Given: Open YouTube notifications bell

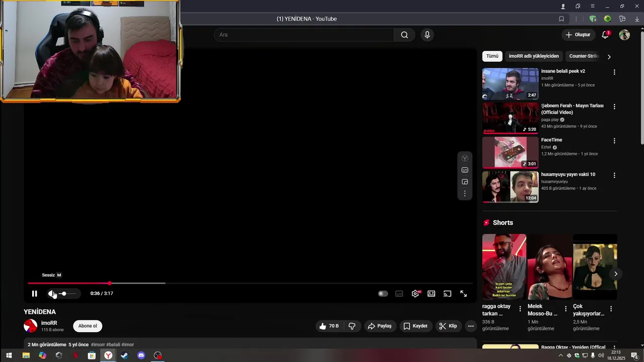Looking at the screenshot, I should 606,35.
